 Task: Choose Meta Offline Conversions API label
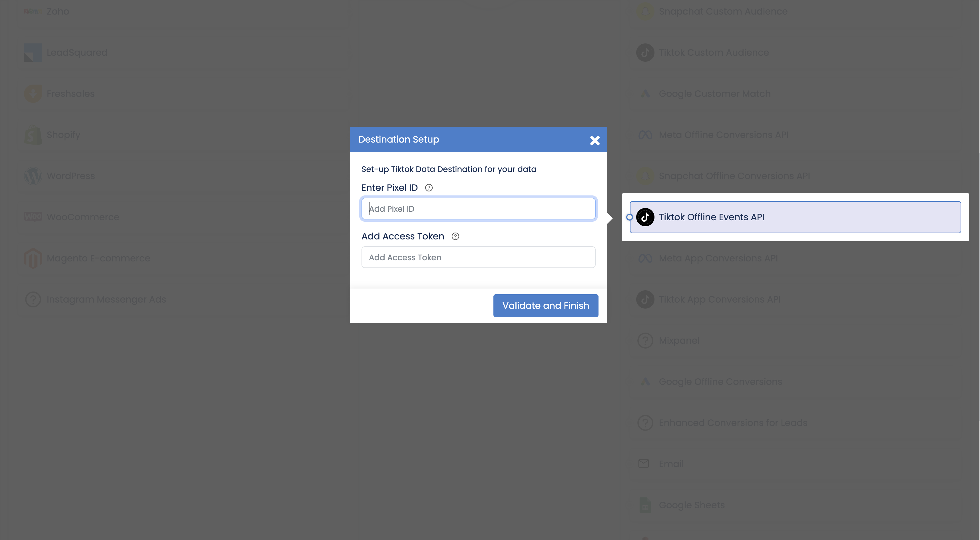click(724, 135)
